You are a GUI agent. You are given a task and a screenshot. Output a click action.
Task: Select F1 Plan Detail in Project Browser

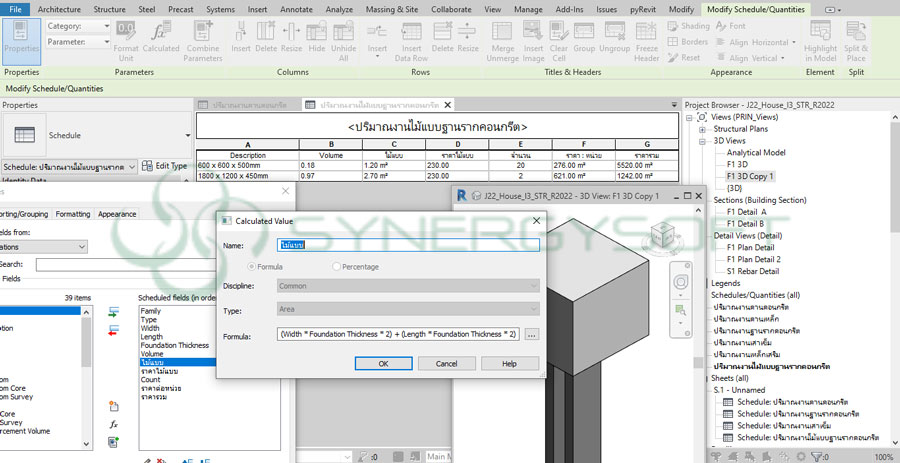coord(752,247)
